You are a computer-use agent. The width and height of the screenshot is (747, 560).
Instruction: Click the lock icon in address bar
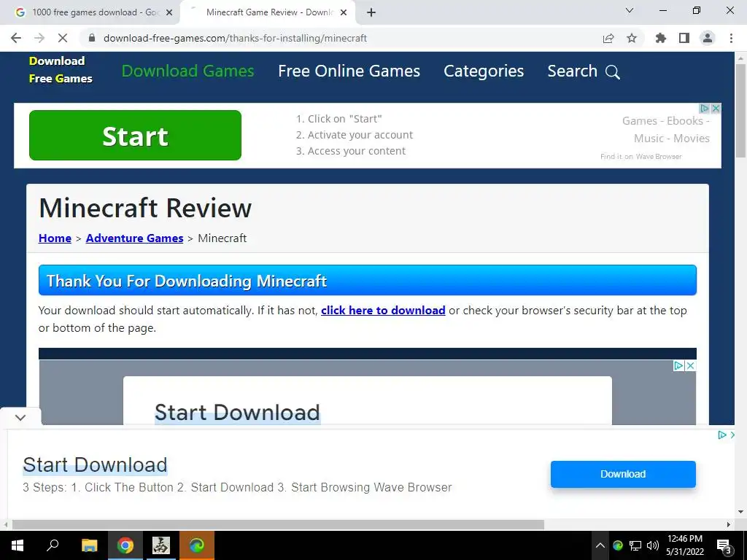(92, 38)
